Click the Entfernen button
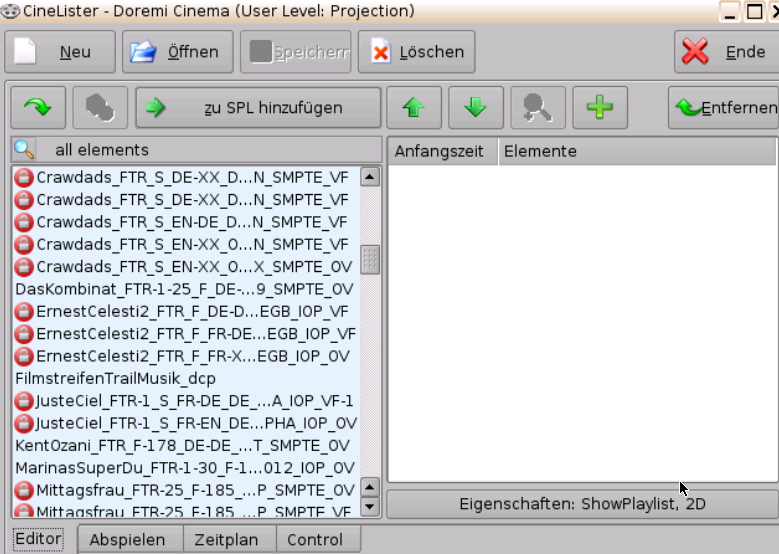779x554 pixels. 724,108
